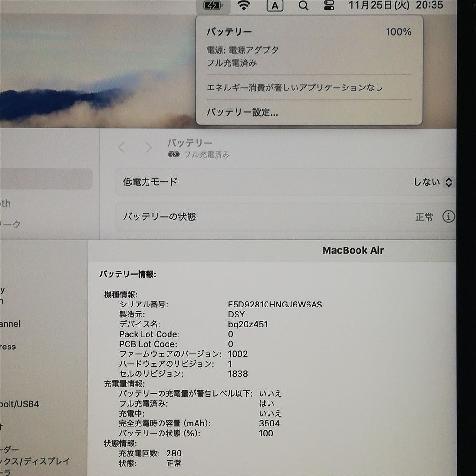Select カードリーダー entry in sidebar
The image size is (476, 476).
[10, 449]
